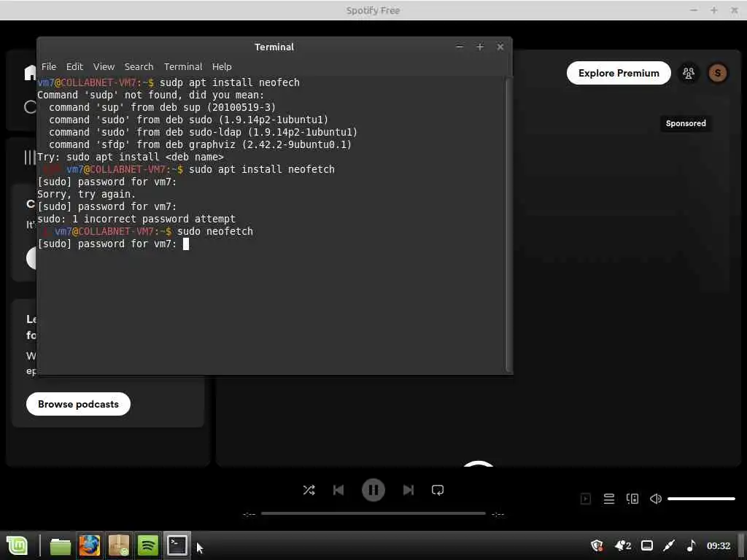Toggle shuffle in Spotify player
Image resolution: width=747 pixels, height=560 pixels.
tap(309, 490)
